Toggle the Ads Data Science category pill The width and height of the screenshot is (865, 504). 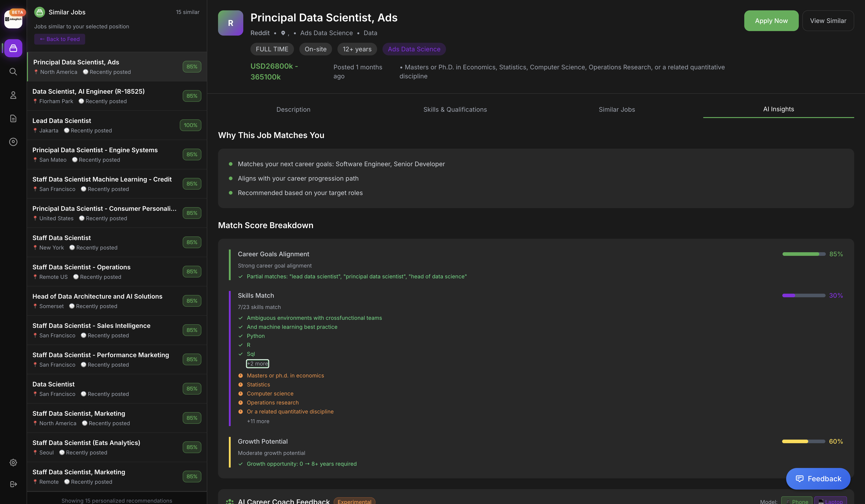[414, 49]
